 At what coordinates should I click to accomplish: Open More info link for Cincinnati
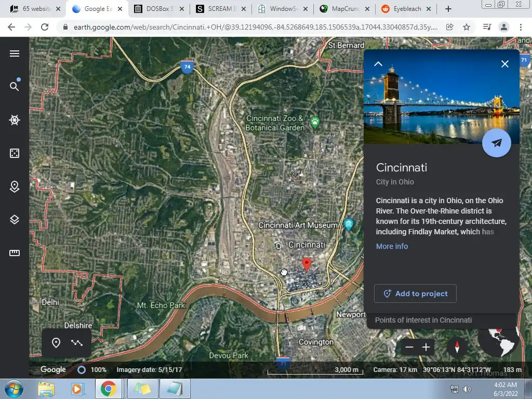[x=392, y=246]
